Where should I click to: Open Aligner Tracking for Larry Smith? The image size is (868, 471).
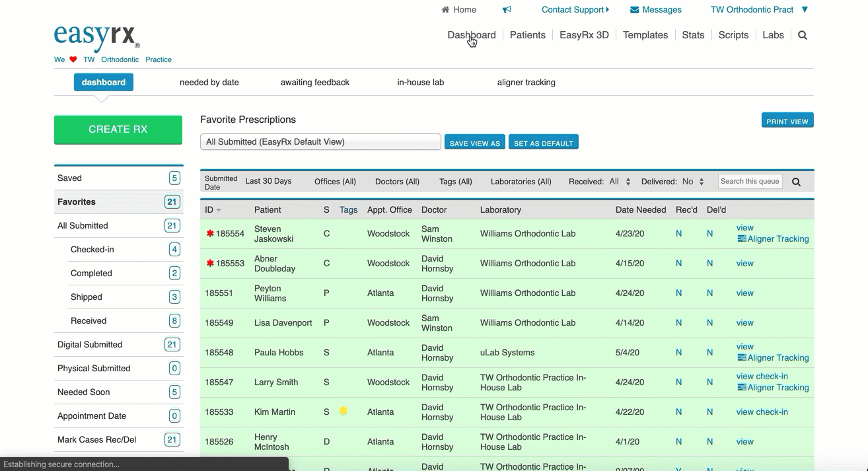[774, 388]
